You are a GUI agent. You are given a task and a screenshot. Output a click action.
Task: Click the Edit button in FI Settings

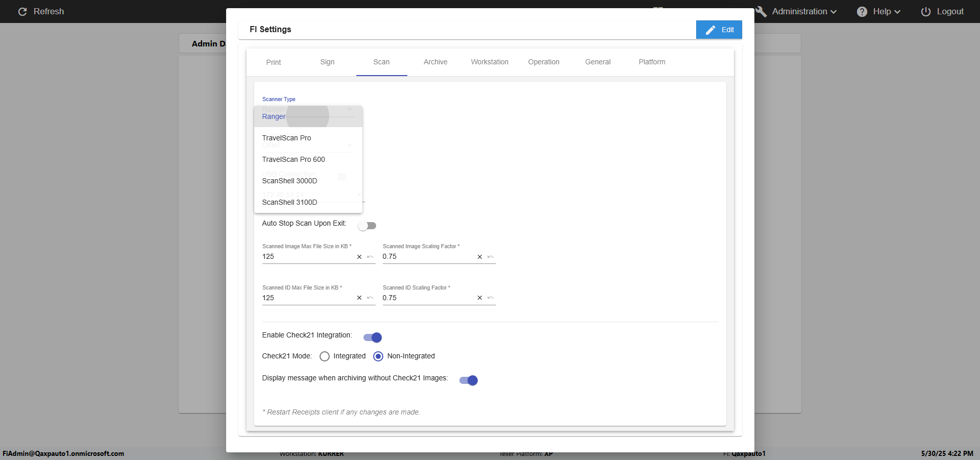(719, 30)
